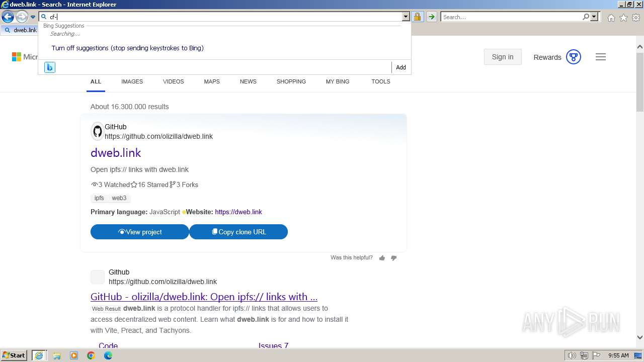Expand the address bar autocomplete dropdown

pos(406,17)
